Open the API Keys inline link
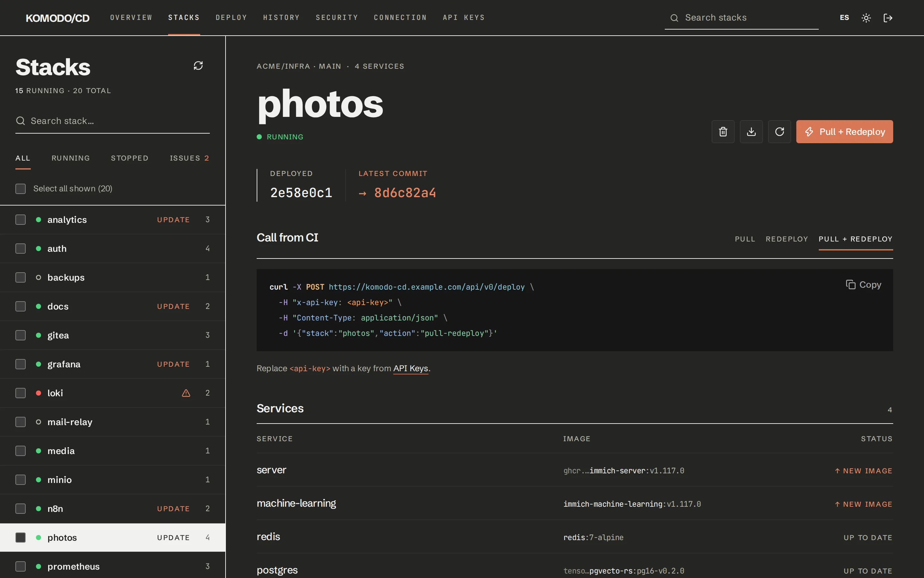This screenshot has height=578, width=924. pyautogui.click(x=410, y=368)
